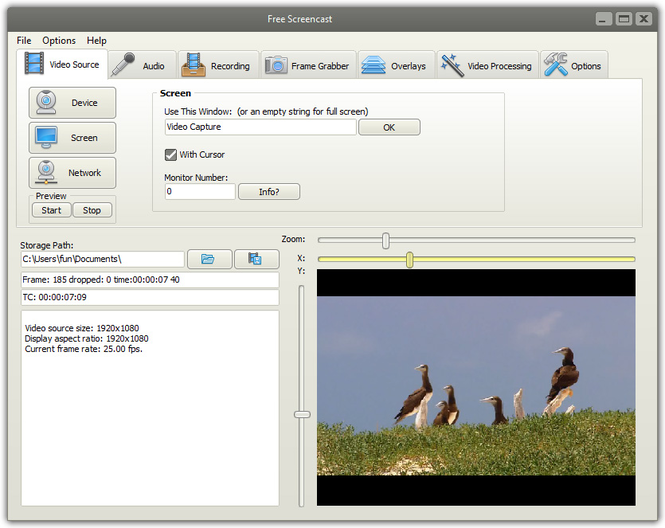This screenshot has height=528, width=665.
Task: Choose the Screen source button
Action: pyautogui.click(x=72, y=138)
